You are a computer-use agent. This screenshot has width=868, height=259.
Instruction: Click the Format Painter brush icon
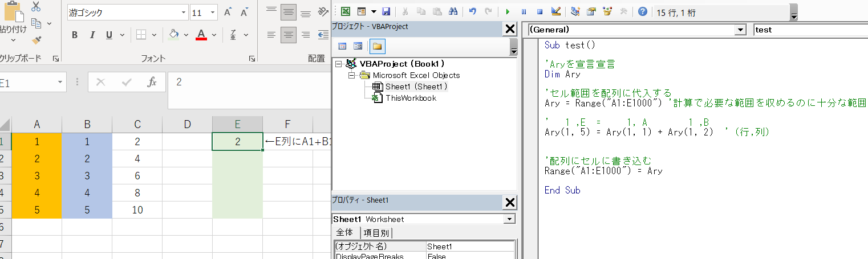point(36,40)
